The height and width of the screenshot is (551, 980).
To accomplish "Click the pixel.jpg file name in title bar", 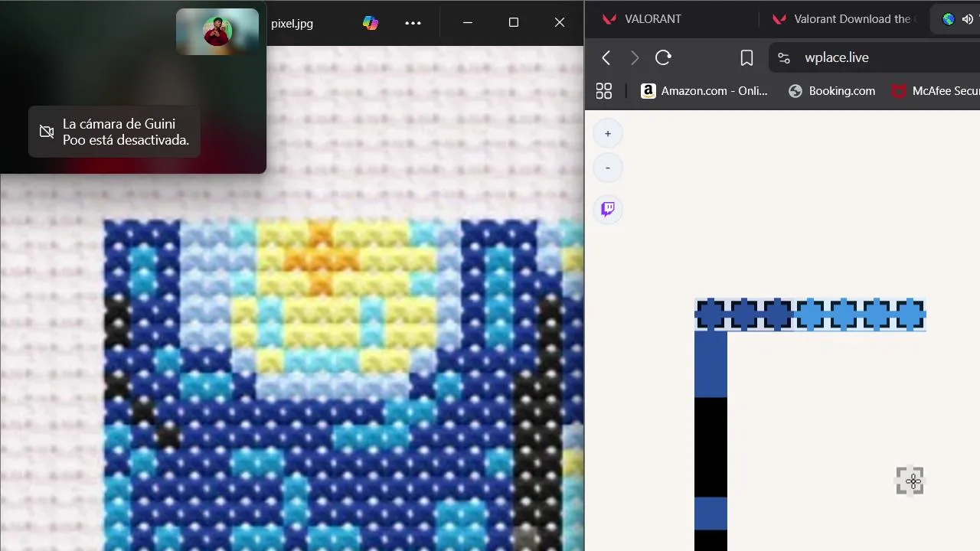I will [x=292, y=23].
